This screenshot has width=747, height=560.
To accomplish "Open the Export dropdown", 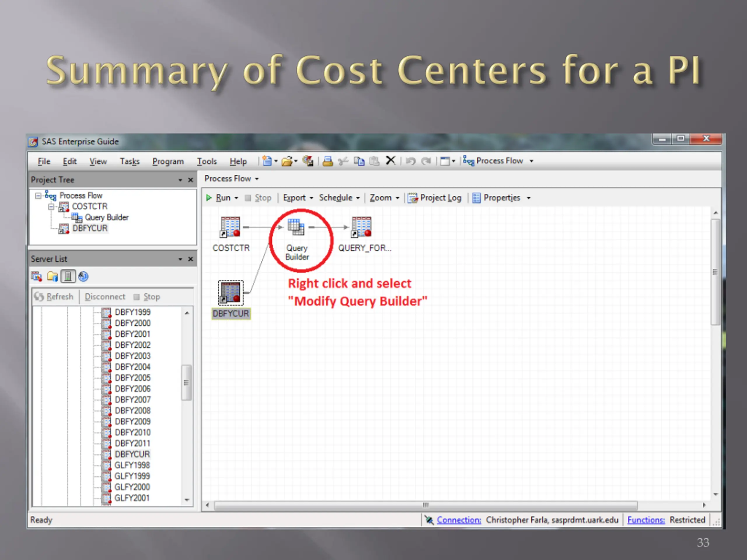I will point(298,198).
